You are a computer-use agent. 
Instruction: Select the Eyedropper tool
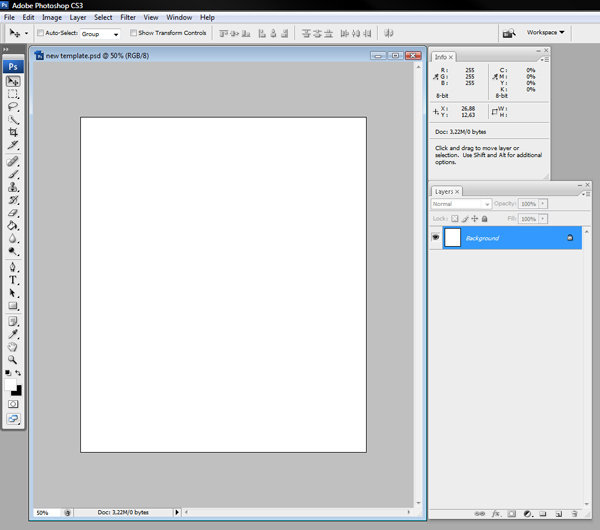(13, 334)
